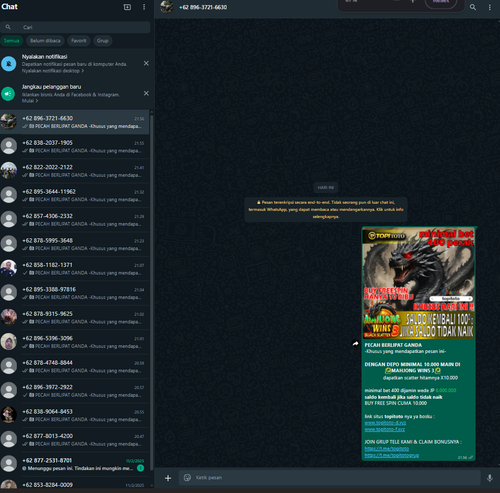Open default avatar of +62 838-2037-1905
Image resolution: width=500 pixels, height=493 pixels.
(9, 146)
